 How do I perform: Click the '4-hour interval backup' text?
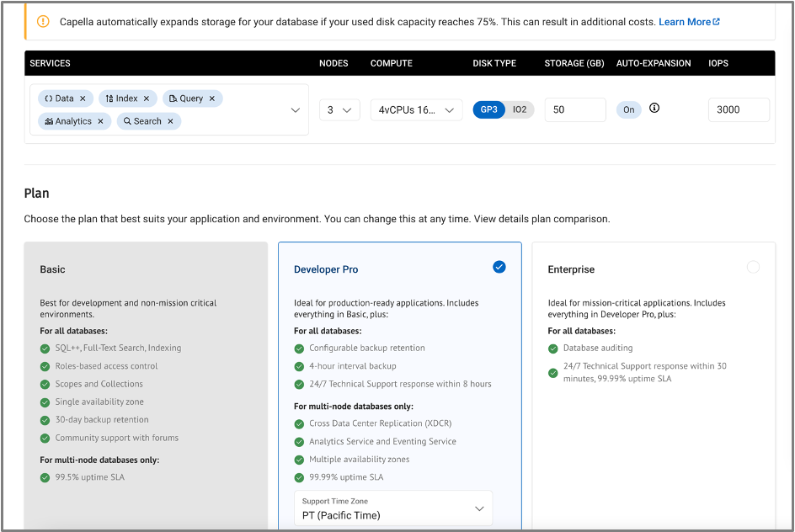pos(353,366)
